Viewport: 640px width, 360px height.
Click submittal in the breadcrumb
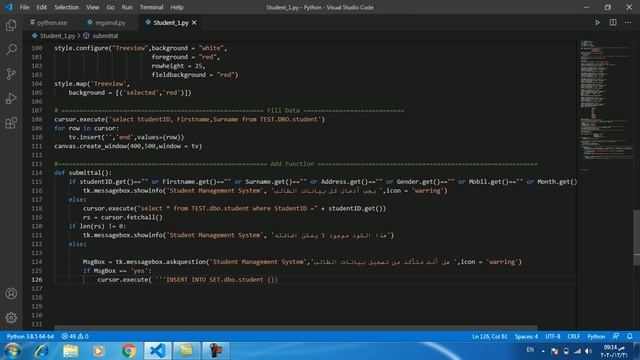pyautogui.click(x=105, y=36)
